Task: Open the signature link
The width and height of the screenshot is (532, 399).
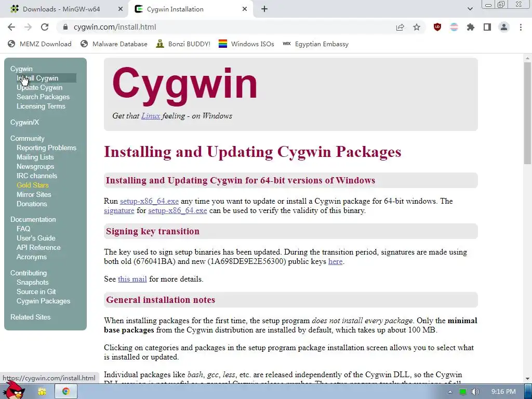Action: point(119,211)
